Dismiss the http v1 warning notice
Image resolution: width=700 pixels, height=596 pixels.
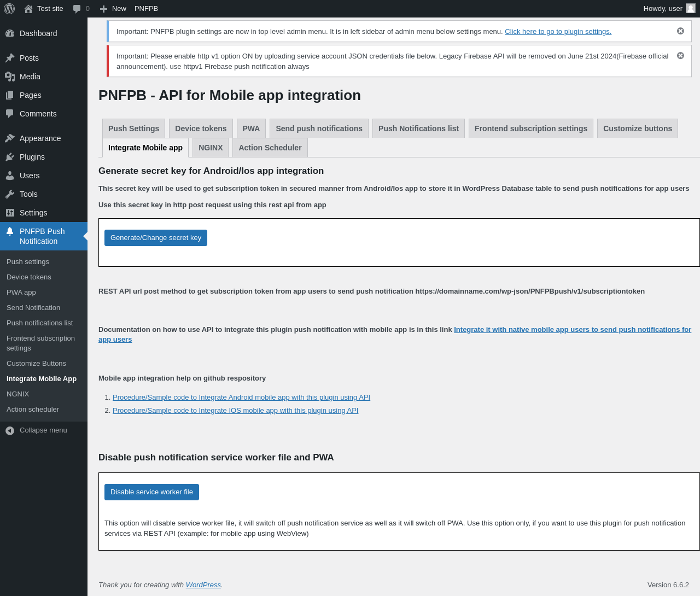point(680,56)
